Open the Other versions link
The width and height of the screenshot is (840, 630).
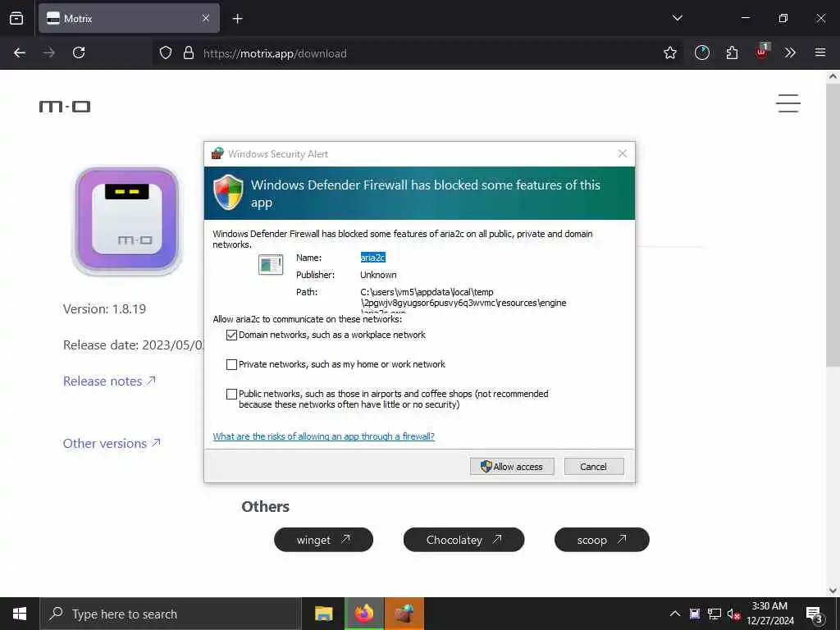pyautogui.click(x=112, y=443)
